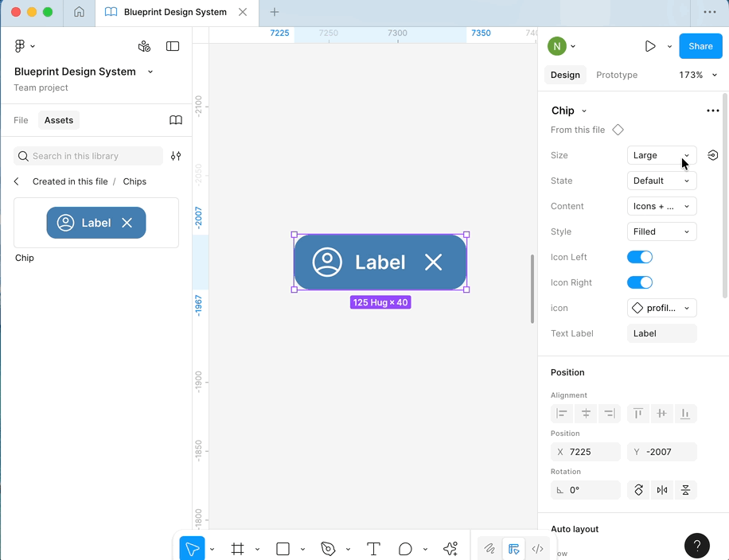Switch to the Prototype tab
Viewport: 729px width, 560px height.
click(617, 75)
